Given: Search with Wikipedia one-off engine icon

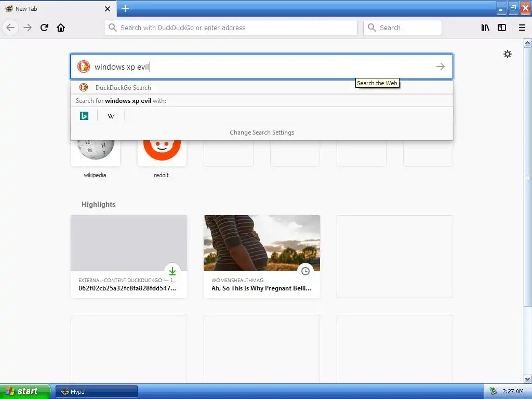Looking at the screenshot, I should pyautogui.click(x=111, y=116).
